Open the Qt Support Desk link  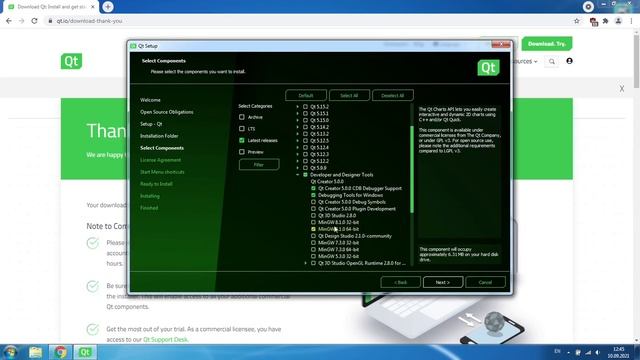point(165,340)
